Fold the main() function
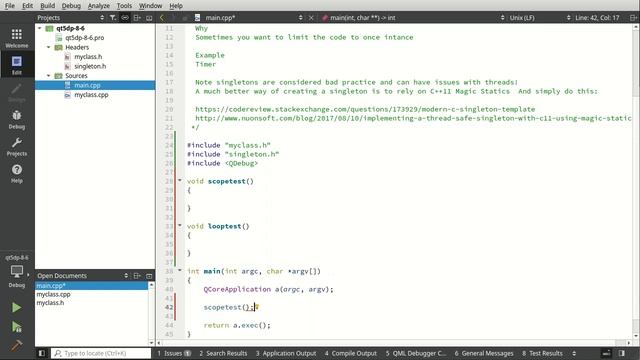This screenshot has width=640, height=360. tap(180, 270)
